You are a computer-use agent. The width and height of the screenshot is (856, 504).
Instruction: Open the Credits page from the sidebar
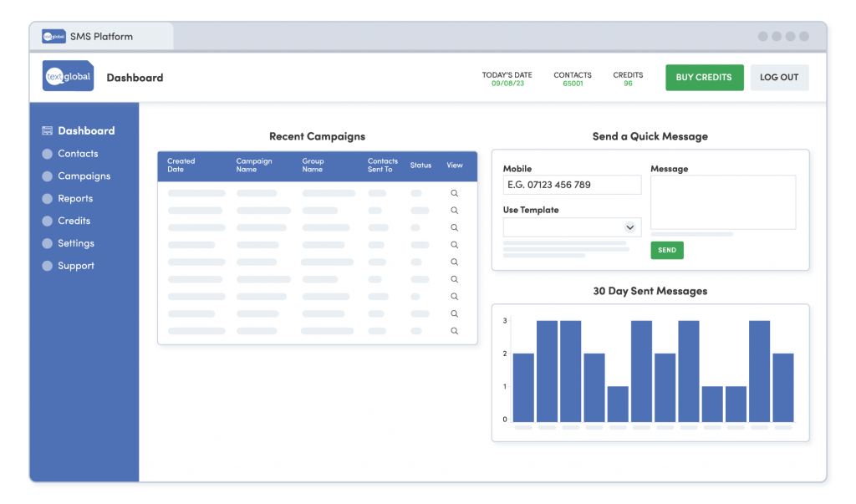[74, 221]
